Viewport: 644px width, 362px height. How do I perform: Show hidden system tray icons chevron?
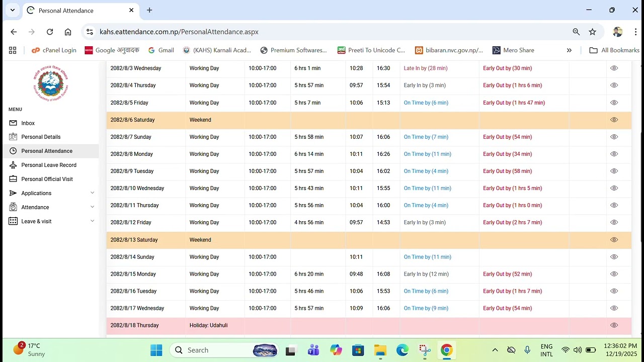tap(495, 350)
